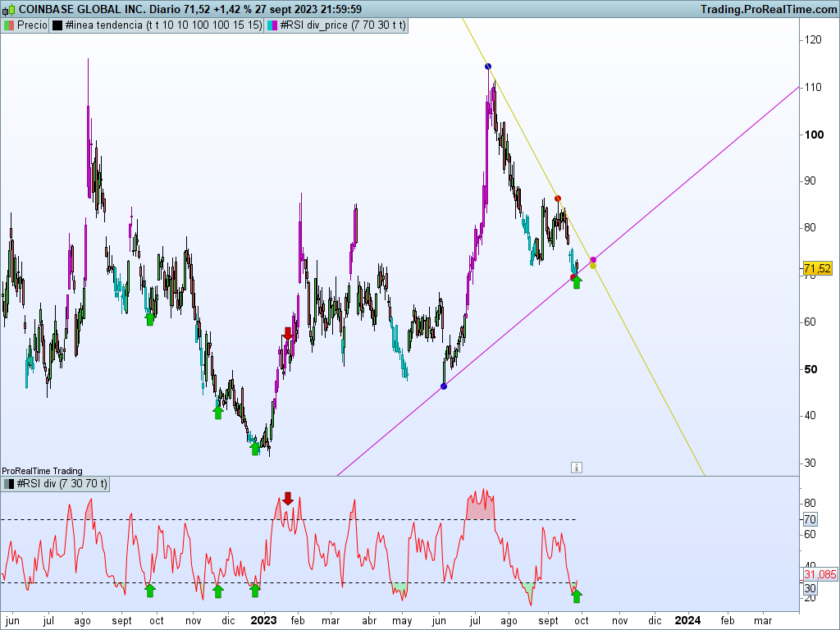840x630 pixels.
Task: Click the red down arrow on price chart
Action: (x=288, y=334)
